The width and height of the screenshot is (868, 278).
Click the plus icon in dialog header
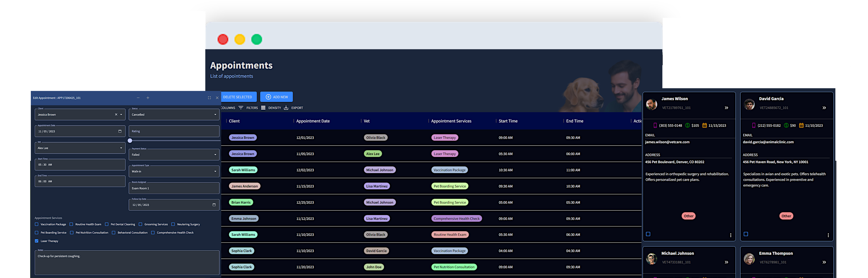(x=148, y=98)
